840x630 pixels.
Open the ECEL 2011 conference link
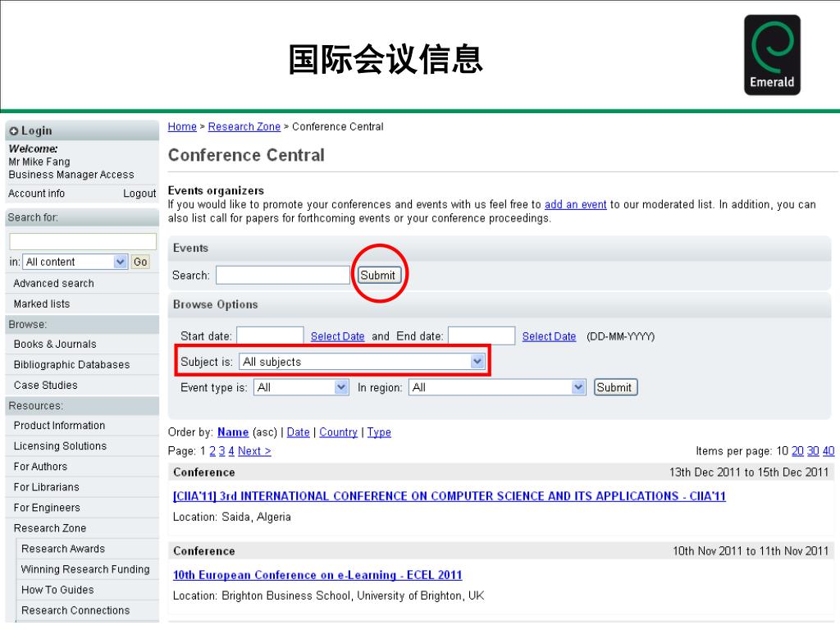tap(317, 575)
